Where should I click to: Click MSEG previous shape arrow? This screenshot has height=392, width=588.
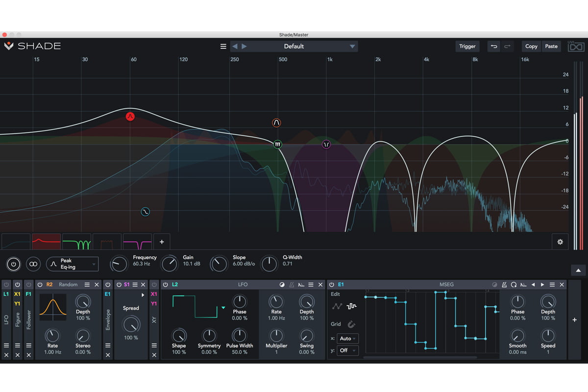tap(533, 285)
